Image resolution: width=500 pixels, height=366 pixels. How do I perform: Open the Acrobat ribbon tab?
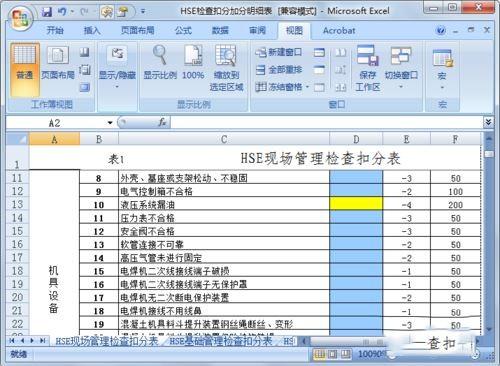[x=339, y=31]
